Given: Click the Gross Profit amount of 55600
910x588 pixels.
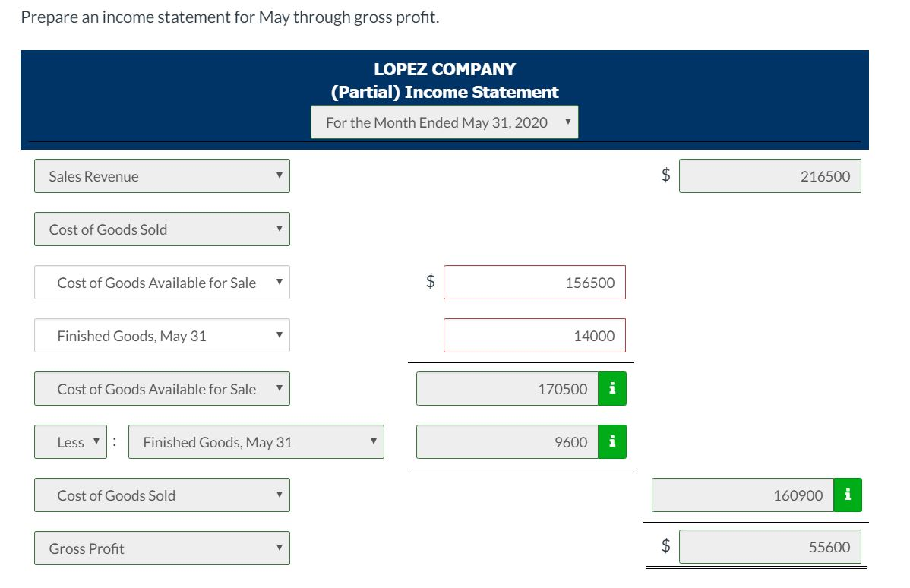Looking at the screenshot, I should pos(770,546).
